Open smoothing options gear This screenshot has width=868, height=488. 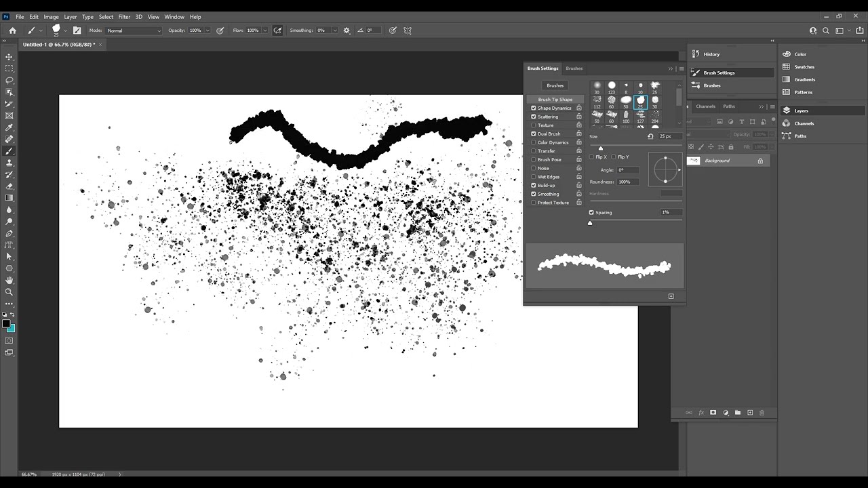tap(347, 30)
